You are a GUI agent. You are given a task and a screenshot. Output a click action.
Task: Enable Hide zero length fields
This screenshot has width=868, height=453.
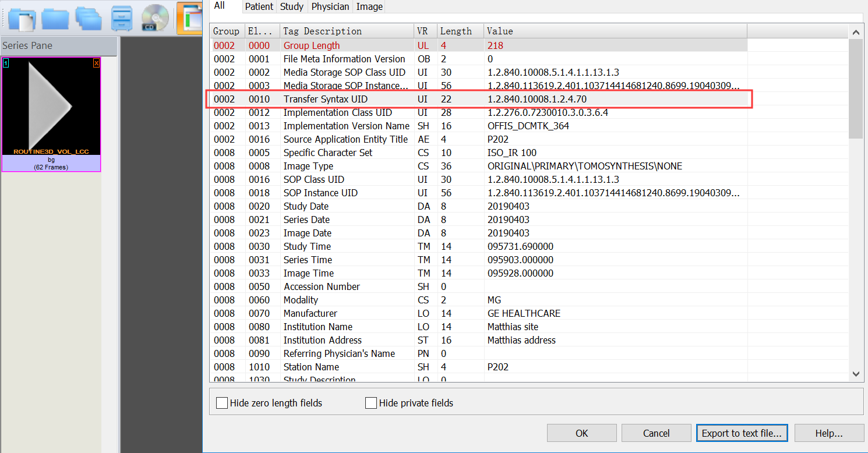point(221,402)
